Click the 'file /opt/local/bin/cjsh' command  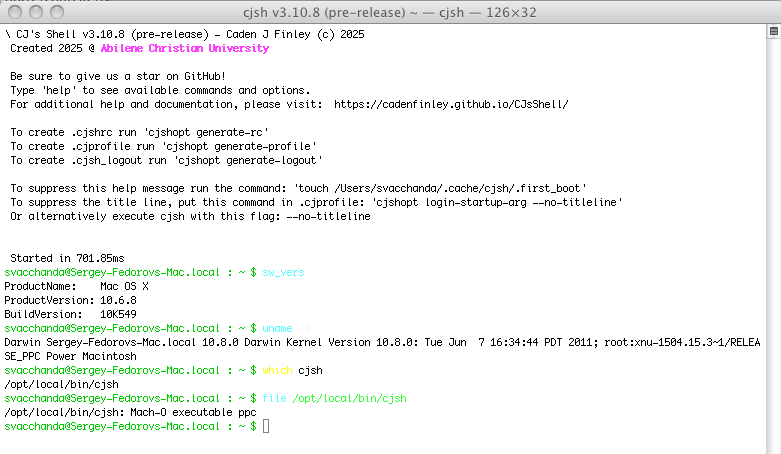pyautogui.click(x=334, y=398)
